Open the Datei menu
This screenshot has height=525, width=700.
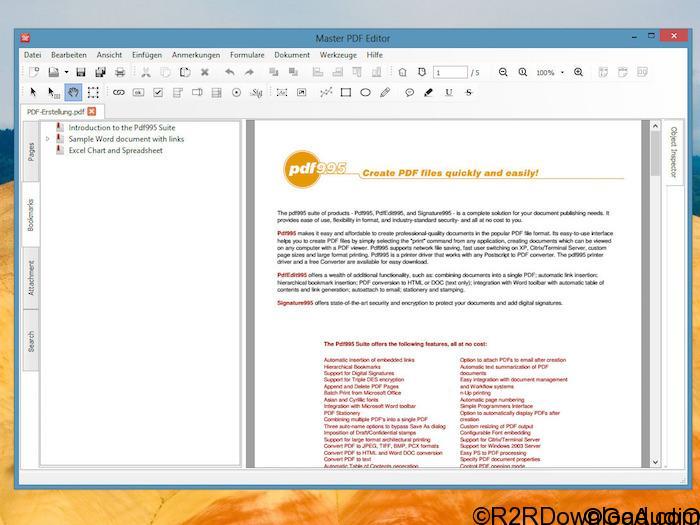33,55
